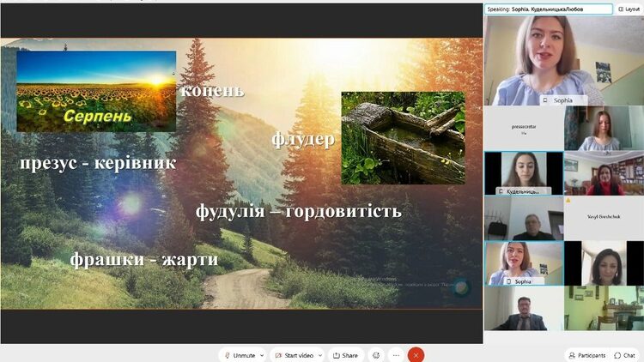
Task: Open the Participants panel
Action: point(587,355)
